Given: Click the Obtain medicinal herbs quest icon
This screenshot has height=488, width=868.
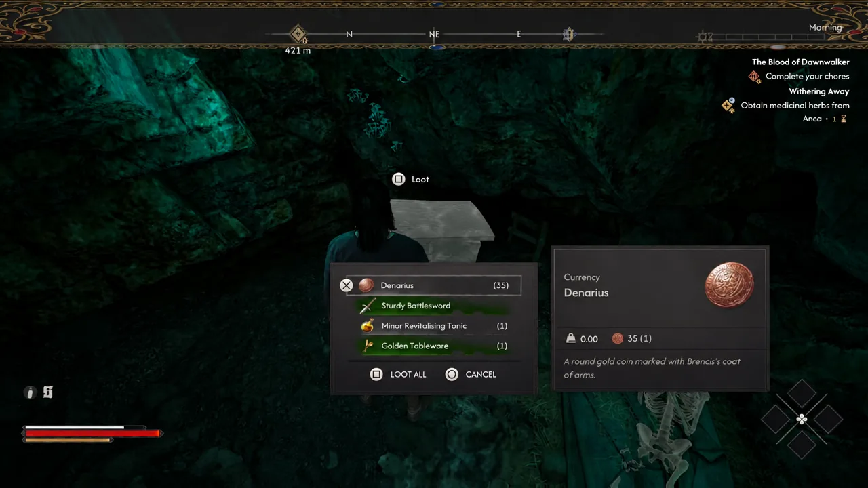Looking at the screenshot, I should point(728,106).
